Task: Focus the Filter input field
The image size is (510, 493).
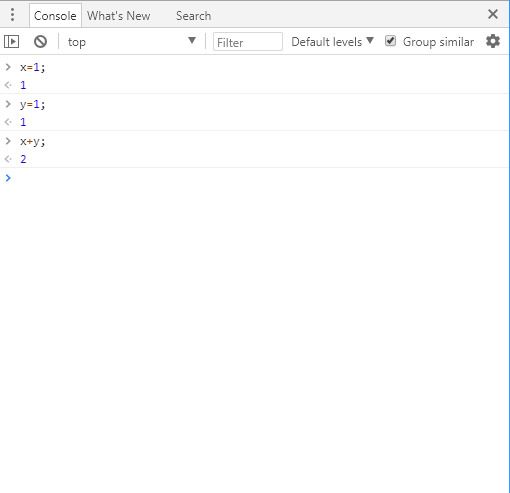Action: point(248,42)
